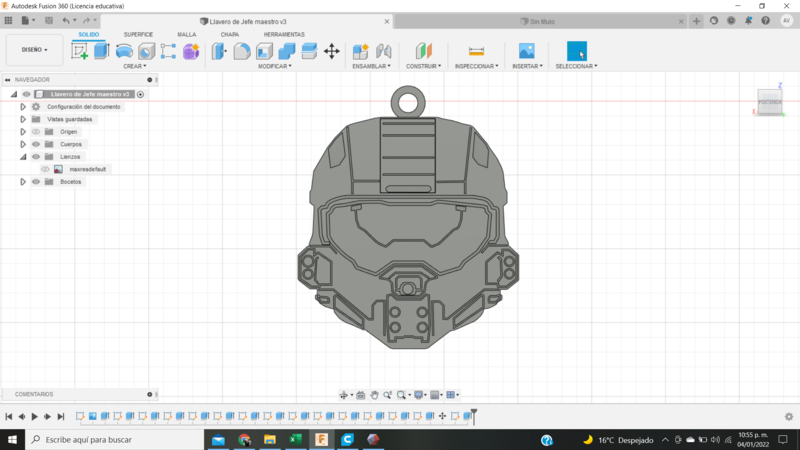Viewport: 800px width, 450px height.
Task: Switch to the HERRAMIENTAS tab
Action: tap(284, 34)
